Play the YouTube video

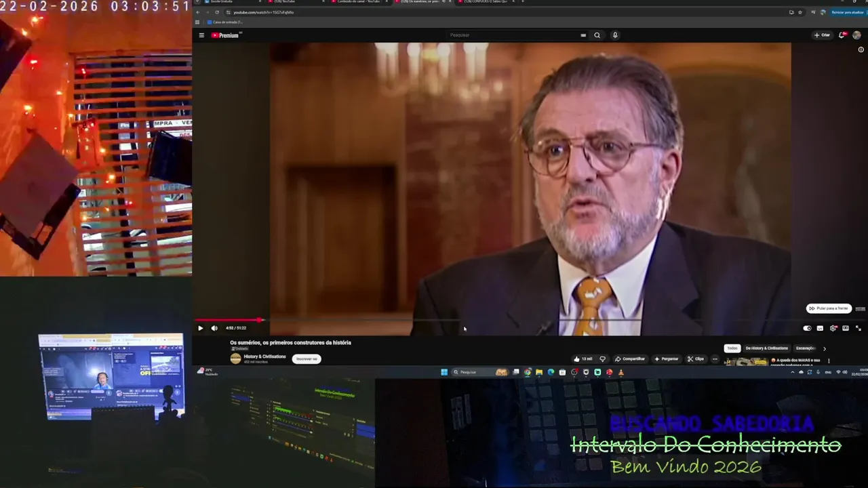[200, 328]
